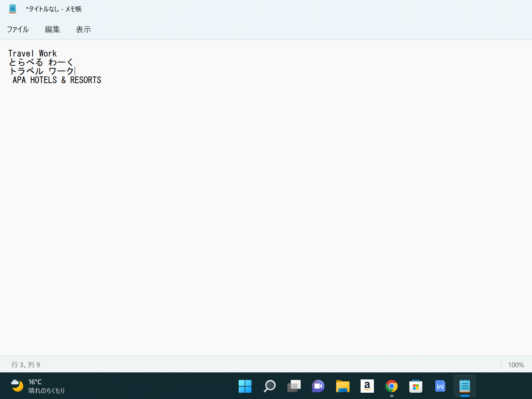Open Microsoft Store icon in taskbar
The width and height of the screenshot is (532, 399).
click(x=416, y=386)
